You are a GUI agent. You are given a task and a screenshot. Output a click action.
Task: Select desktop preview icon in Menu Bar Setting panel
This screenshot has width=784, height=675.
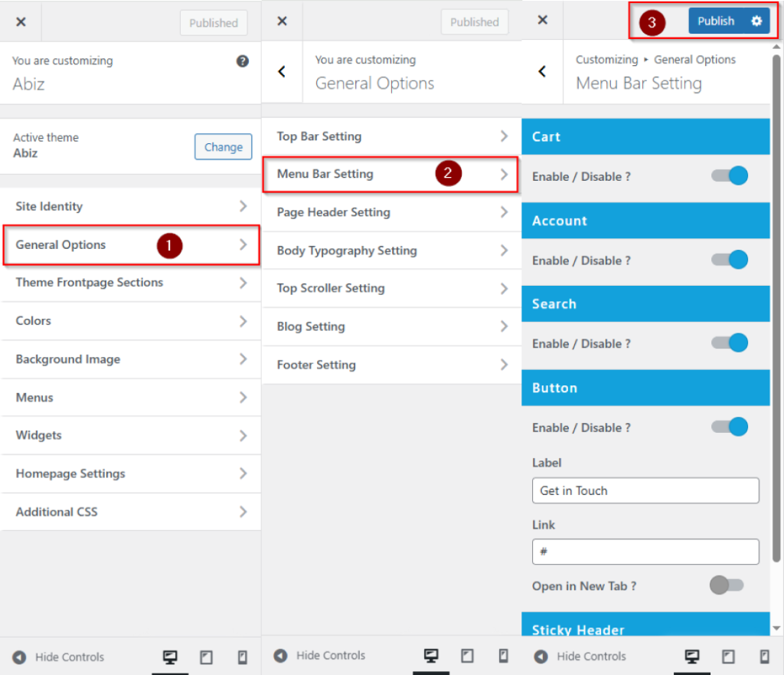click(x=692, y=657)
